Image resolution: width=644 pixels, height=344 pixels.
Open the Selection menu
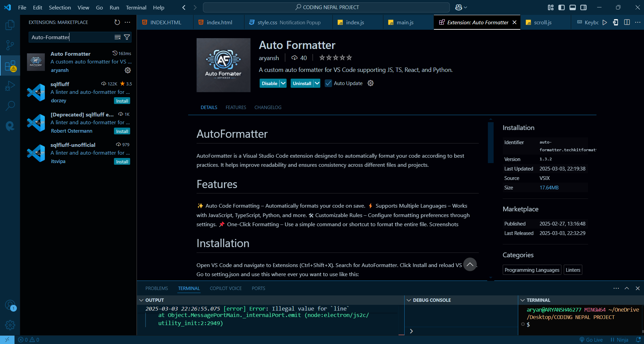pos(60,7)
